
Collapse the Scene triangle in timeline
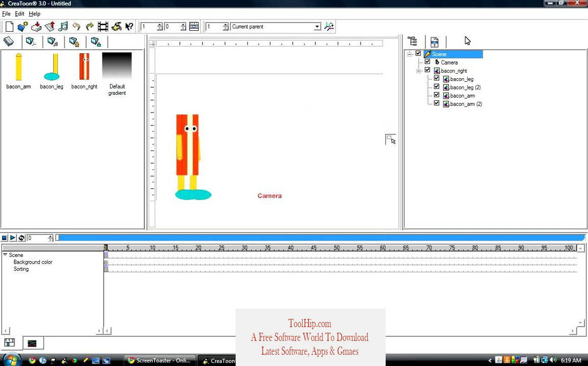(5, 255)
